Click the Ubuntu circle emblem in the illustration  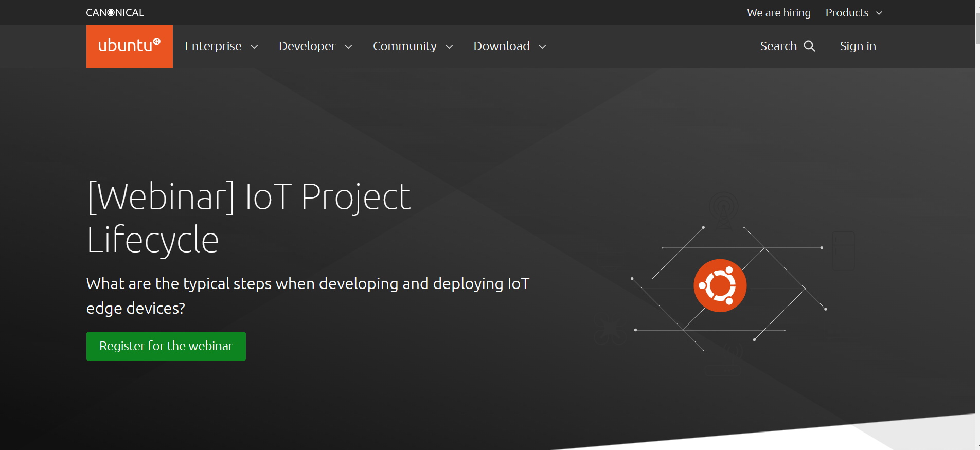point(720,285)
